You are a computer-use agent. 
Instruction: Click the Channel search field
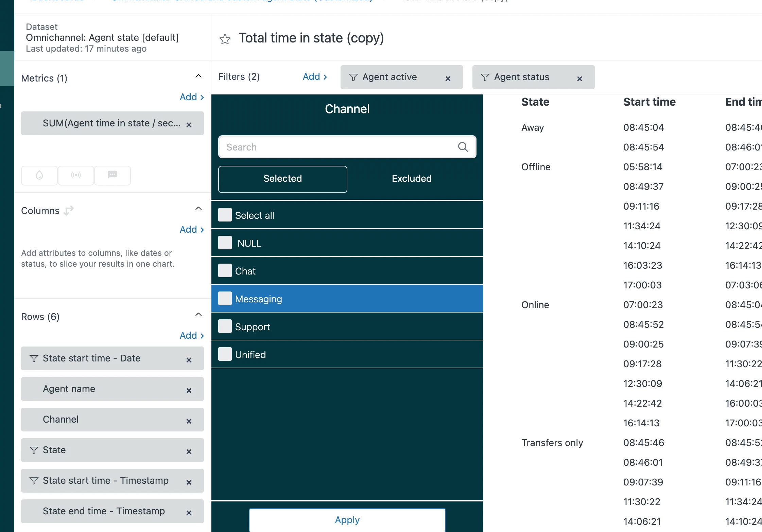click(336, 147)
